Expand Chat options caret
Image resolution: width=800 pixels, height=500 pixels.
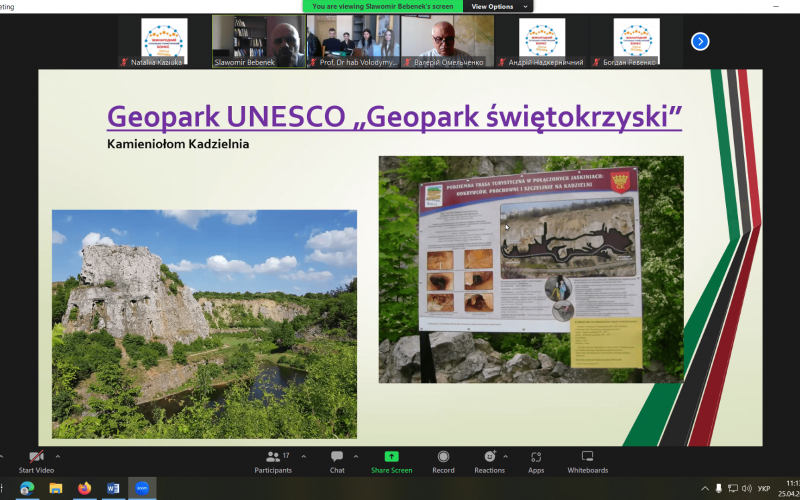(356, 457)
